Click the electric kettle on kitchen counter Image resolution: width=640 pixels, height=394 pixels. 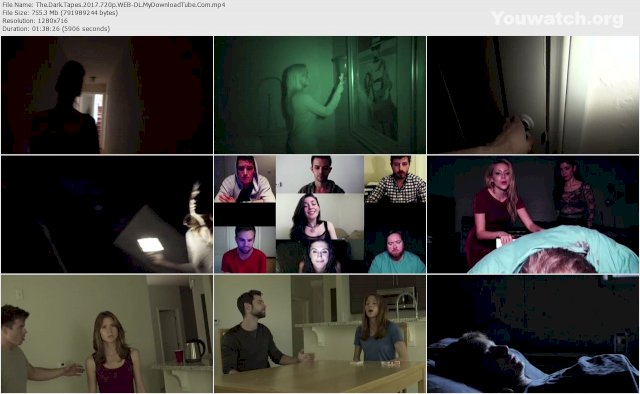click(194, 350)
